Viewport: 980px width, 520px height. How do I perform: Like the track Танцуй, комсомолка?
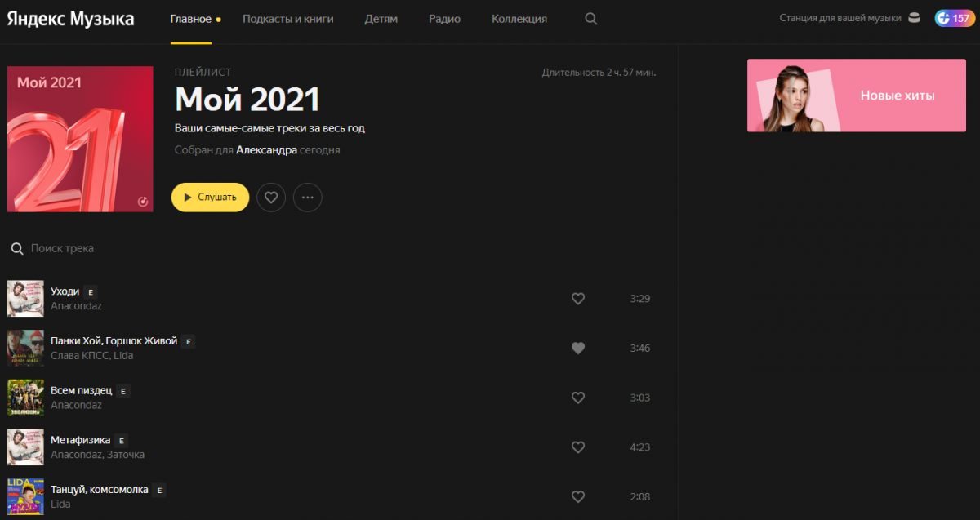578,497
